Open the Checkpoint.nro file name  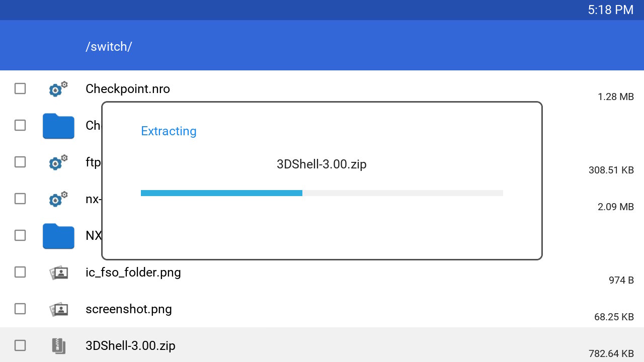pyautogui.click(x=128, y=89)
